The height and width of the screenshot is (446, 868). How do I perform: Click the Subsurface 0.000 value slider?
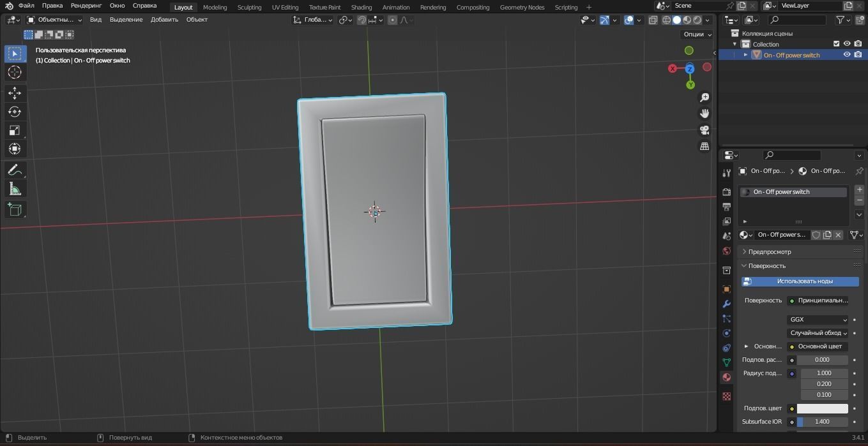822,360
